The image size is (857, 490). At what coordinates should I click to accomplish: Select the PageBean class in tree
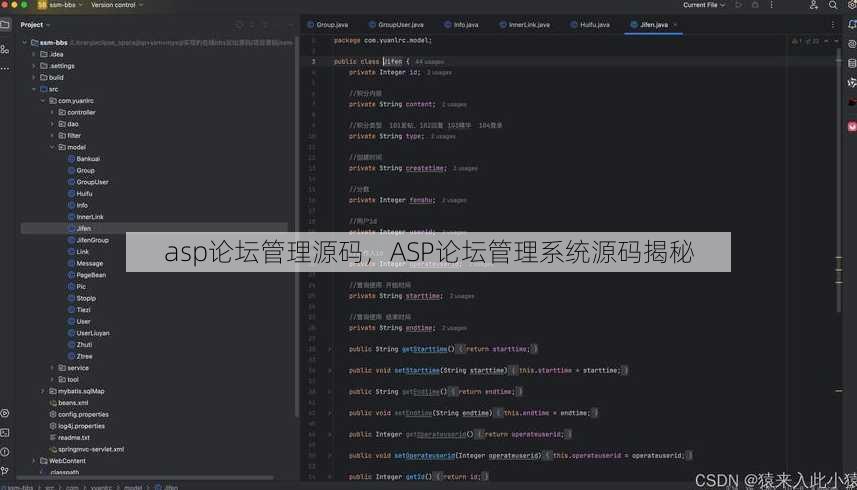[x=91, y=275]
